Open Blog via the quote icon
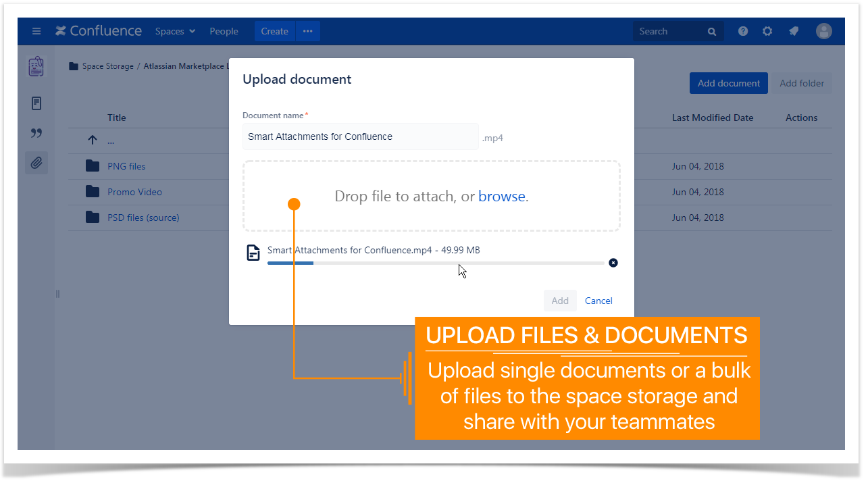The height and width of the screenshot is (483, 868). coord(36,133)
